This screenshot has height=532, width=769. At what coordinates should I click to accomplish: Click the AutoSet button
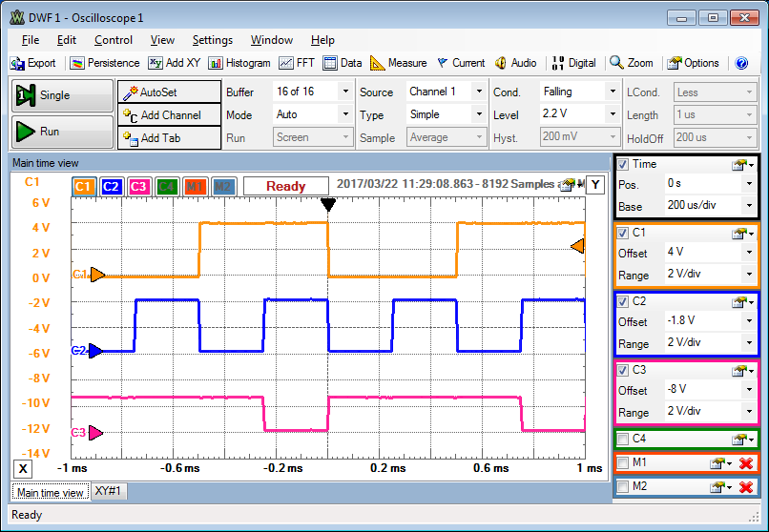(x=158, y=92)
